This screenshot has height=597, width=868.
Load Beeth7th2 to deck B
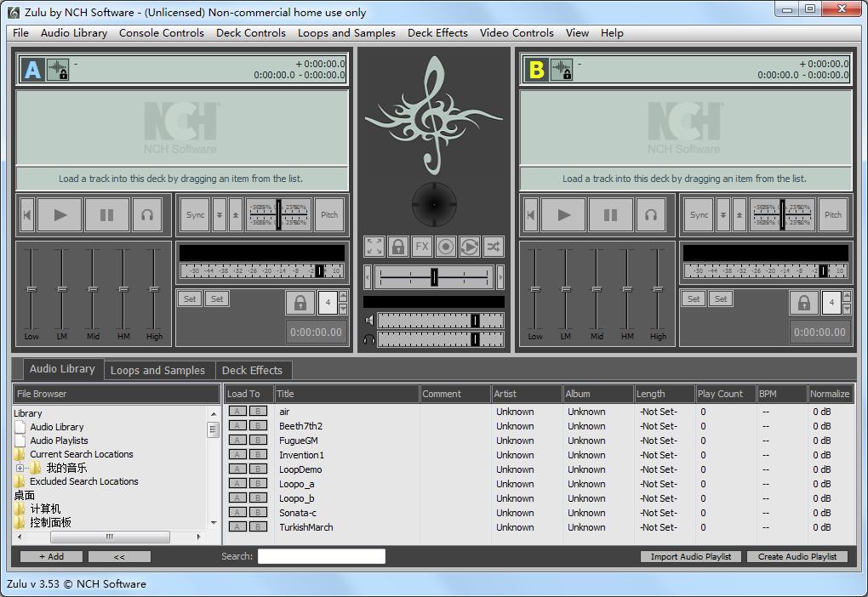(x=258, y=425)
